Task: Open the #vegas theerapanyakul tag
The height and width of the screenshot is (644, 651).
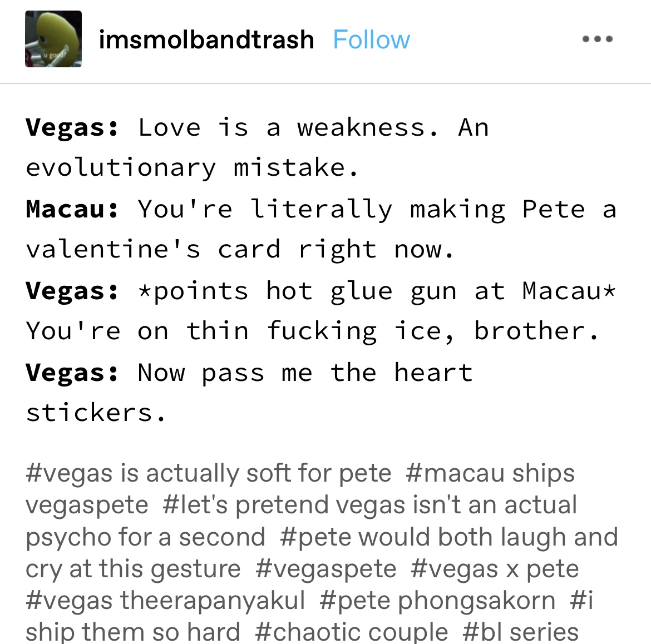Action: point(165,601)
